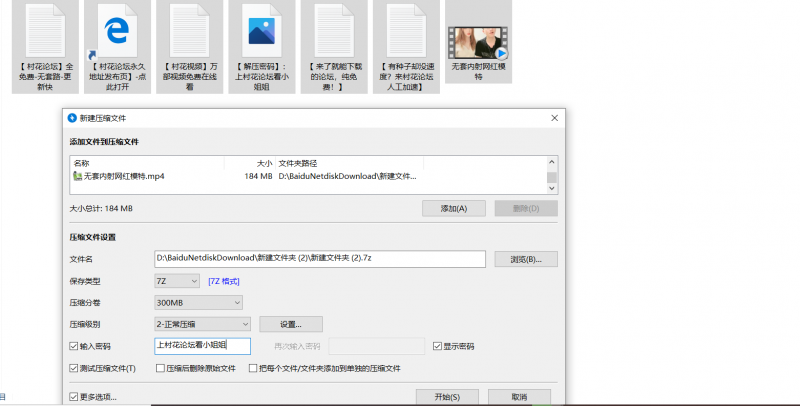Expand the 压缩分卷 300MB dropdown

click(x=198, y=302)
